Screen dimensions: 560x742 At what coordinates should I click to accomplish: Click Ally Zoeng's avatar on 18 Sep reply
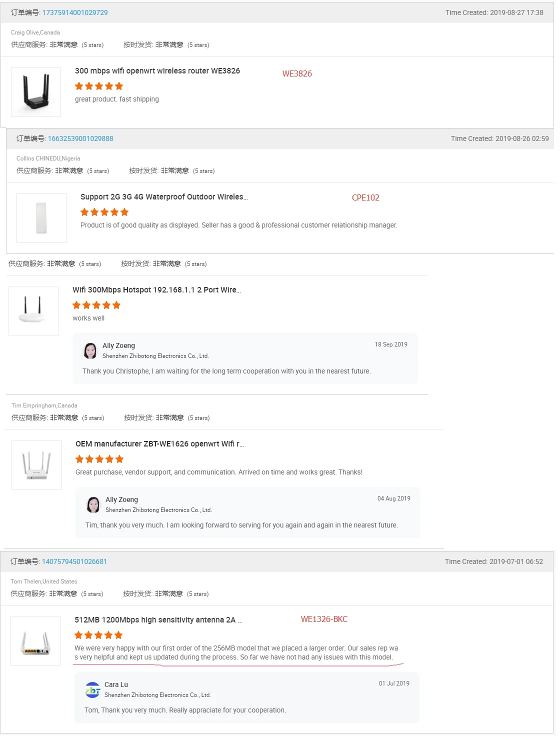coord(90,351)
